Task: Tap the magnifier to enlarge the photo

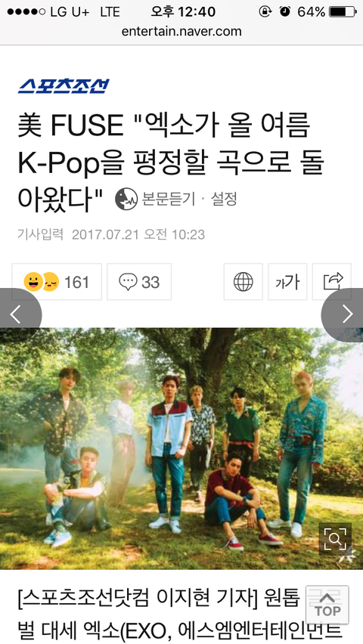Action: pos(335,539)
